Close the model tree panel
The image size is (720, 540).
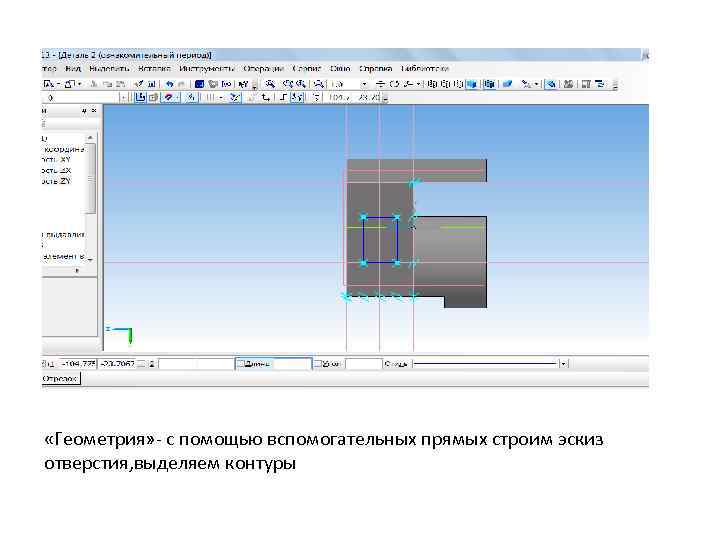94,111
